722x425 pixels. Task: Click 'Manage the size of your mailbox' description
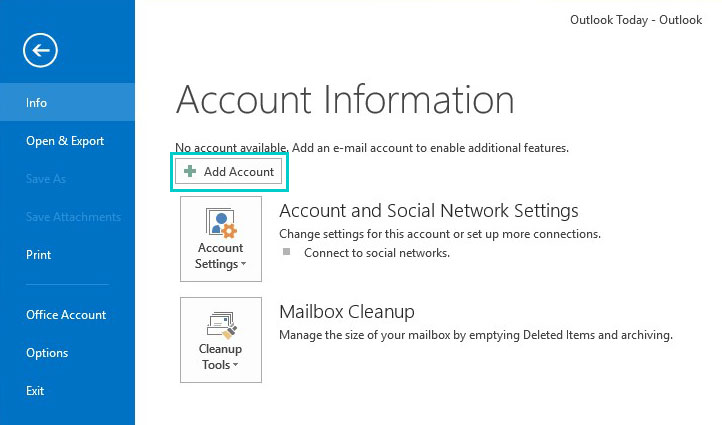pyautogui.click(x=476, y=335)
